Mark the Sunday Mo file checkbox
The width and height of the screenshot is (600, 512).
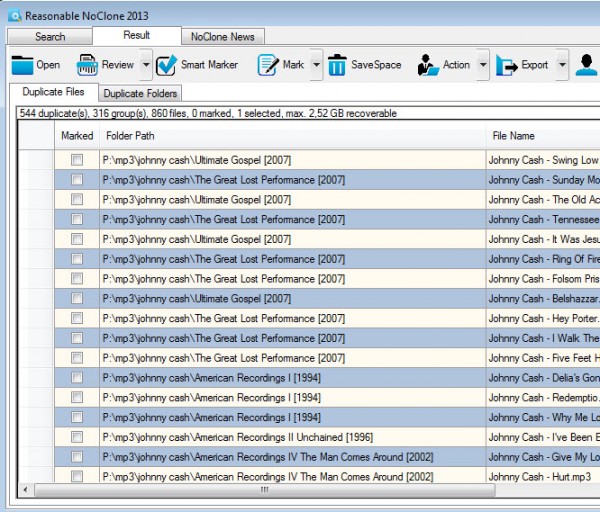(x=77, y=179)
